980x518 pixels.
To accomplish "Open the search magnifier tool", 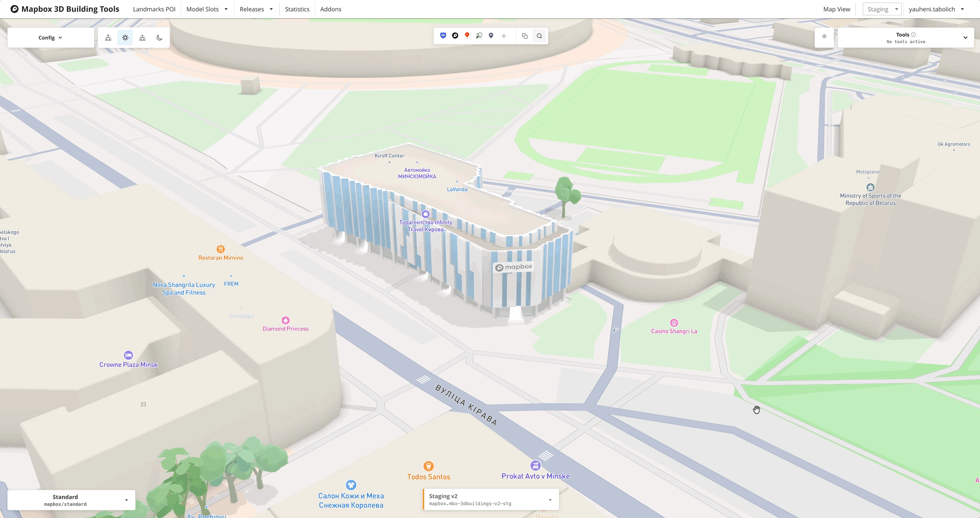I will coord(539,36).
